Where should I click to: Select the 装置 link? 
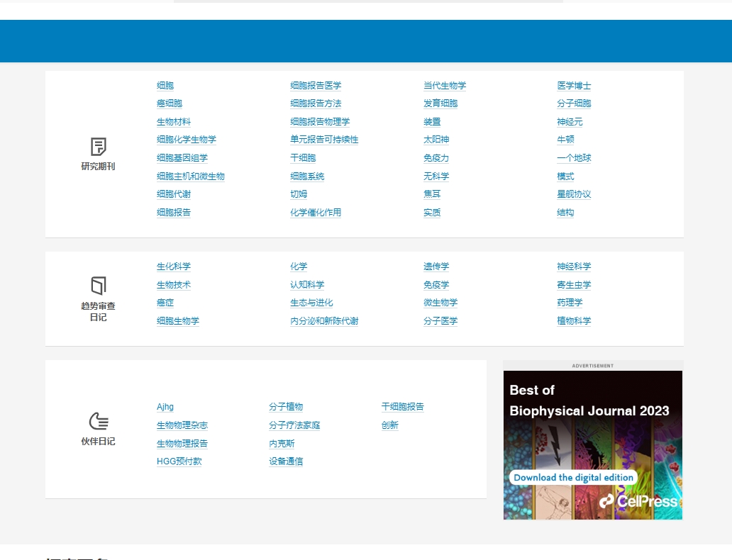click(432, 122)
